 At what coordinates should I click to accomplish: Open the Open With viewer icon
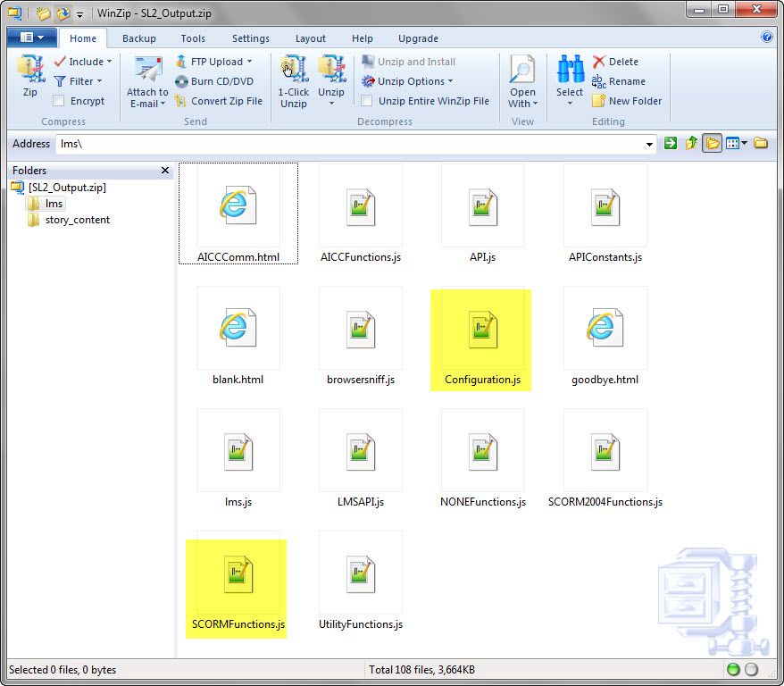(522, 82)
